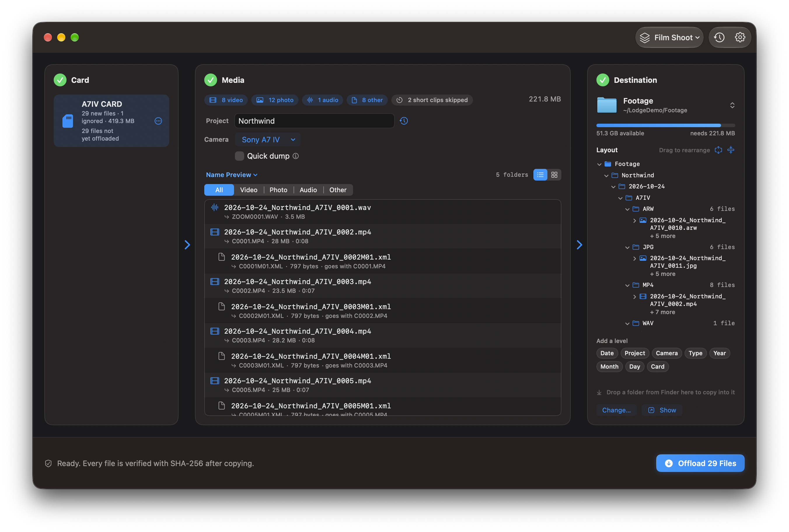Screen dimensions: 789x532
Task: Click the green checkmark next to Media
Action: [210, 80]
